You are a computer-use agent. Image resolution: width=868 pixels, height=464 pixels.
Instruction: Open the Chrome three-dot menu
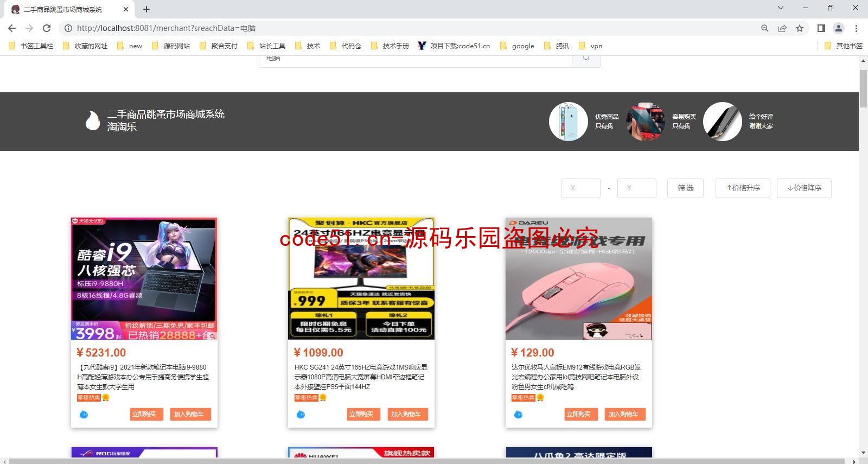click(856, 28)
